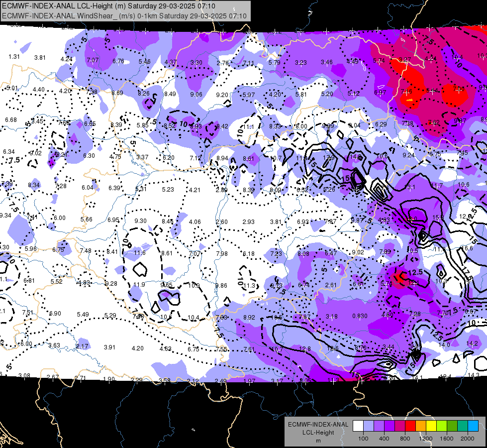Click the legend unit label m
The image size is (487, 448).
[318, 441]
